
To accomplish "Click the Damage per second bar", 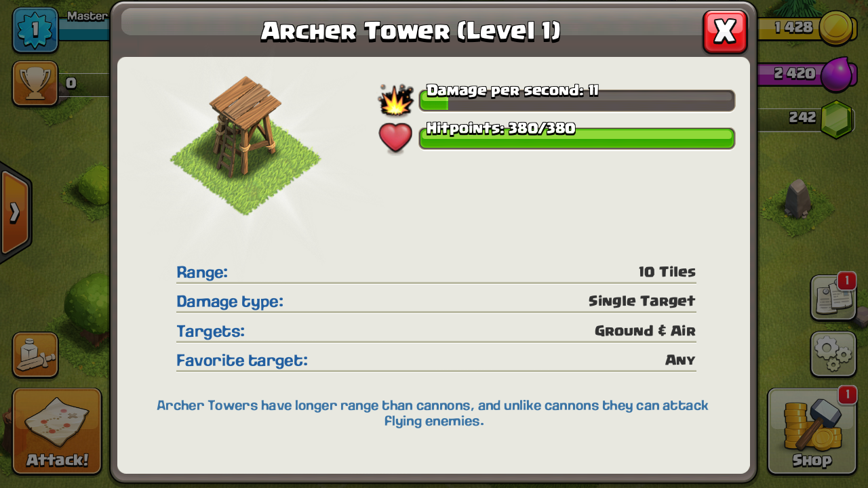I will click(x=577, y=100).
